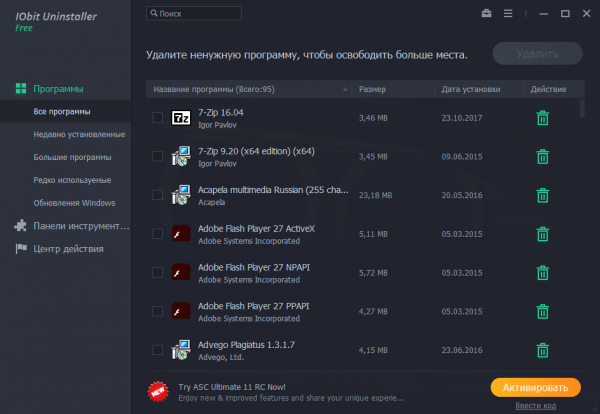Open Программы section in sidebar
This screenshot has height=414, width=600.
click(58, 89)
